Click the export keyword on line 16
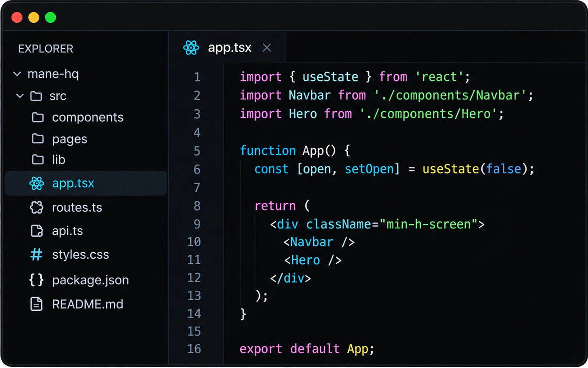588x368 pixels. coord(261,349)
